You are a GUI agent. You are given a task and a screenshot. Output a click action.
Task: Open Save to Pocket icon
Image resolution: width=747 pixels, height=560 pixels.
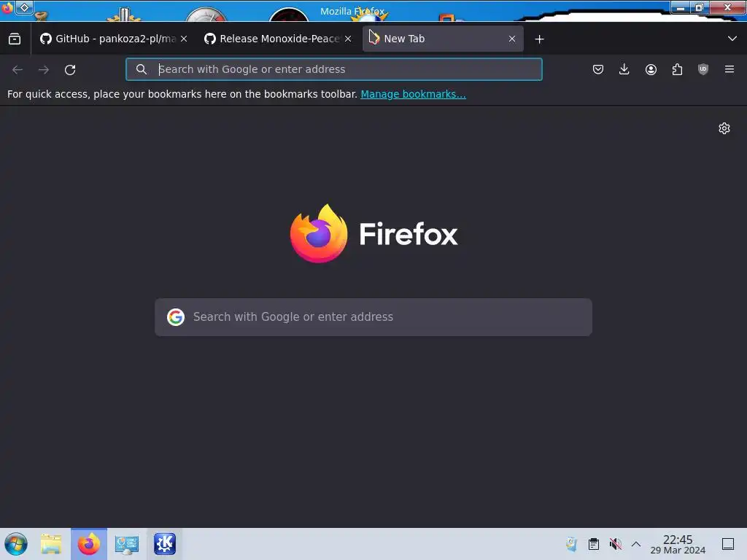click(x=598, y=69)
